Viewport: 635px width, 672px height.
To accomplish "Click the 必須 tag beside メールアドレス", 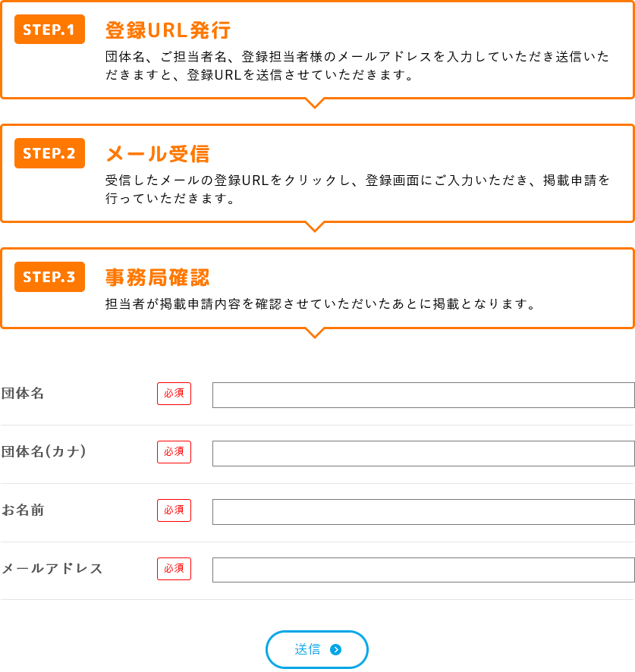I will [x=174, y=568].
